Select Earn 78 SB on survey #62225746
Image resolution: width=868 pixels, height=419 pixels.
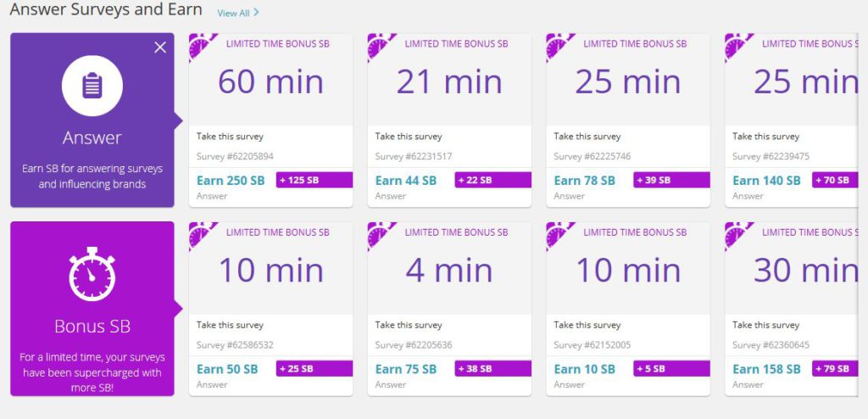(585, 180)
